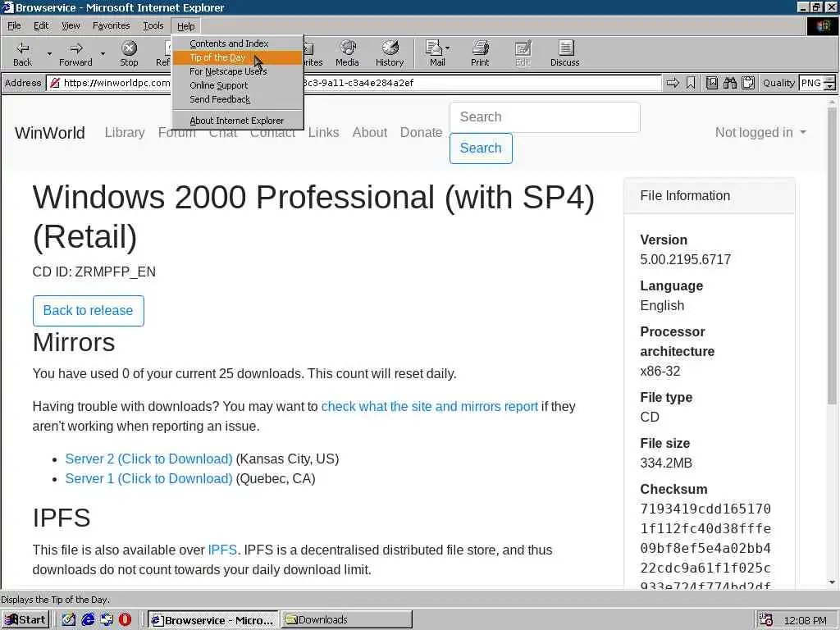
Task: Click the Start button
Action: pyautogui.click(x=25, y=620)
